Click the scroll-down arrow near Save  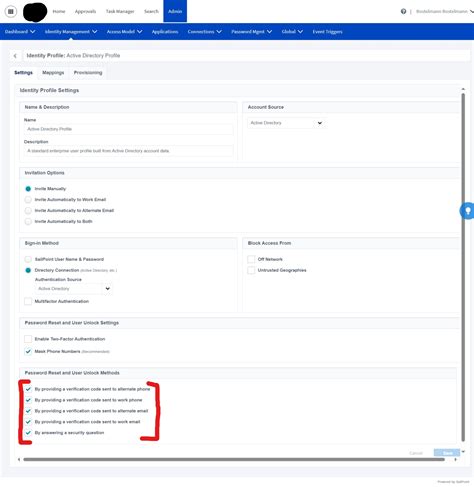point(463,452)
